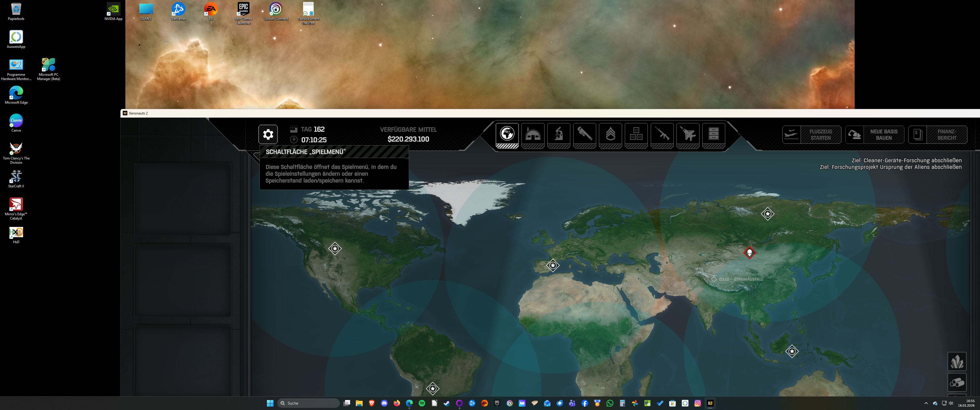Viewport: 980px width, 410px height.
Task: Switch to the Geoscape globe tab
Action: coord(507,134)
